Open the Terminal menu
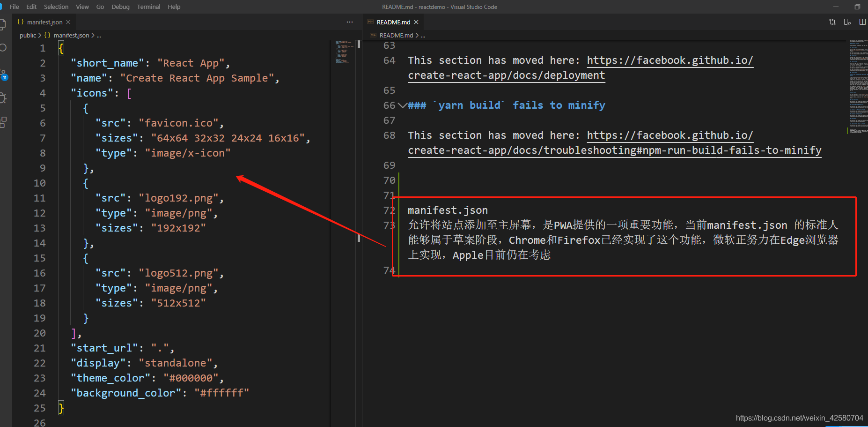868x427 pixels. [x=148, y=7]
